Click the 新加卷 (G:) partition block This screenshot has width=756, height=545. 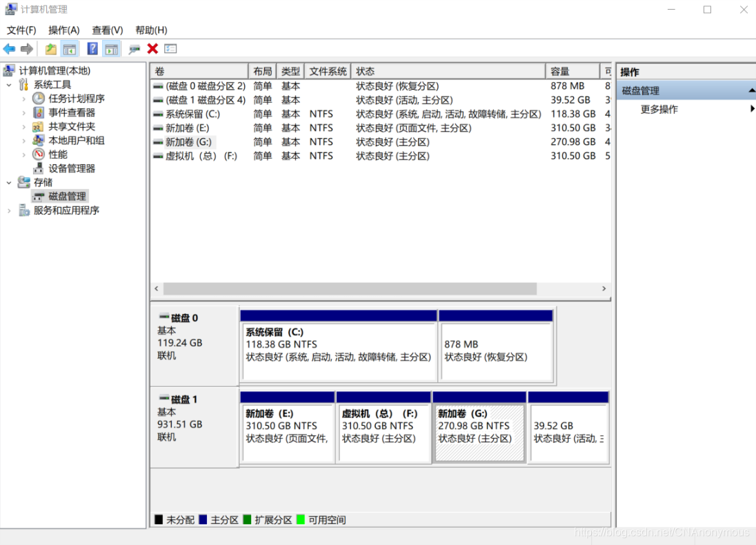[x=479, y=428]
